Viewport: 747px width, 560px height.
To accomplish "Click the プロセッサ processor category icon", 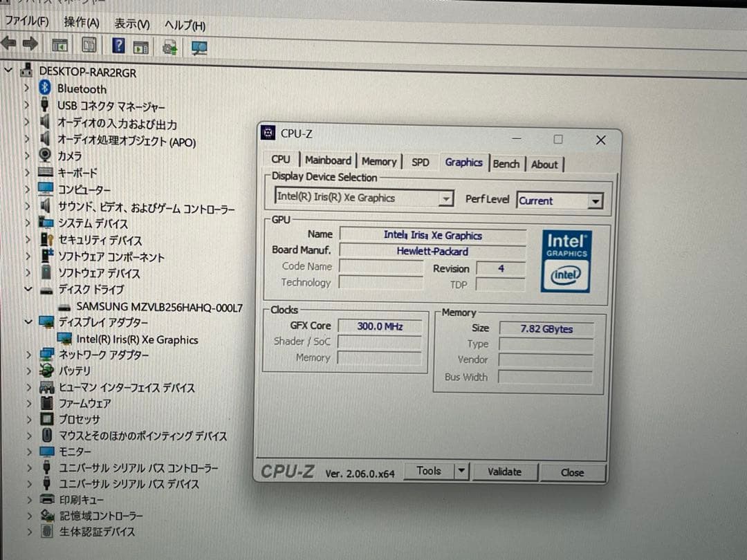I will pos(47,419).
